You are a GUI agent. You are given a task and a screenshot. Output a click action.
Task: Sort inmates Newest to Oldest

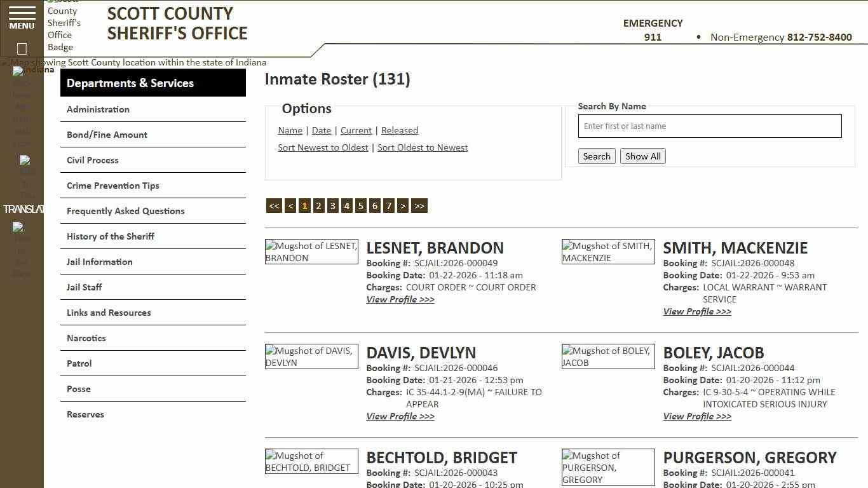click(323, 147)
